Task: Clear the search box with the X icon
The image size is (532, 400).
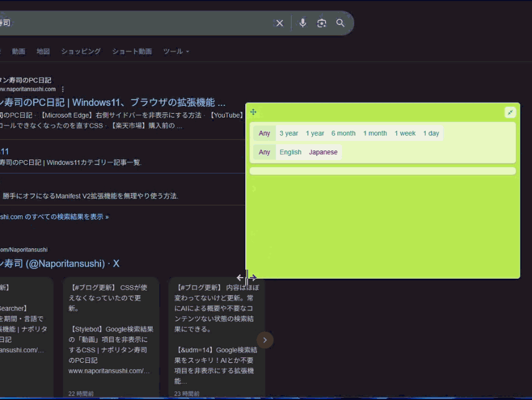Action: [279, 23]
